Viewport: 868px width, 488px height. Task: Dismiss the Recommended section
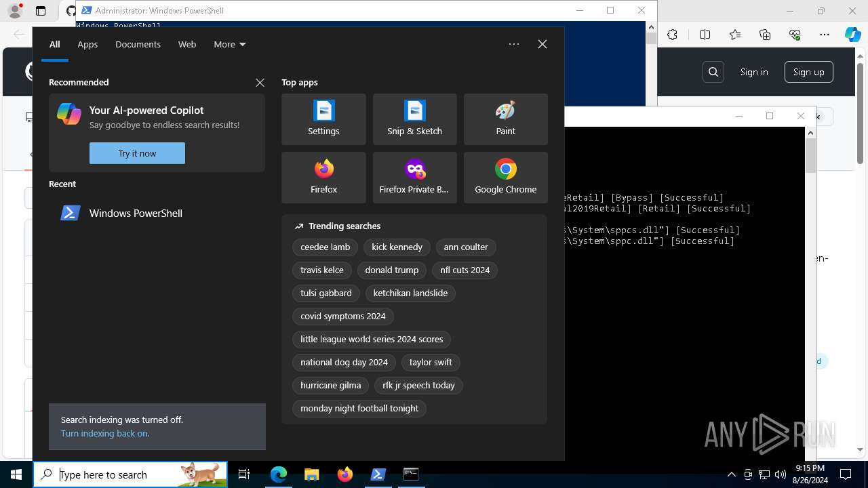[260, 82]
